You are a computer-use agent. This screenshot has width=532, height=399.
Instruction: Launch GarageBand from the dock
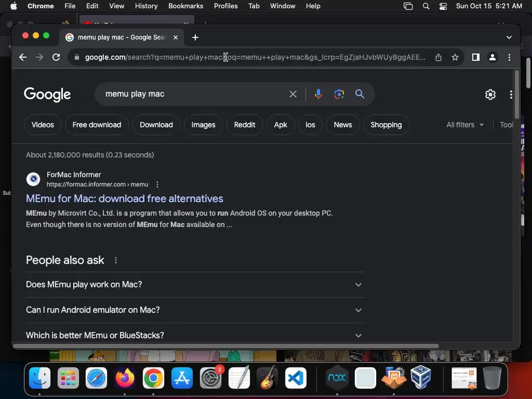coord(268,378)
